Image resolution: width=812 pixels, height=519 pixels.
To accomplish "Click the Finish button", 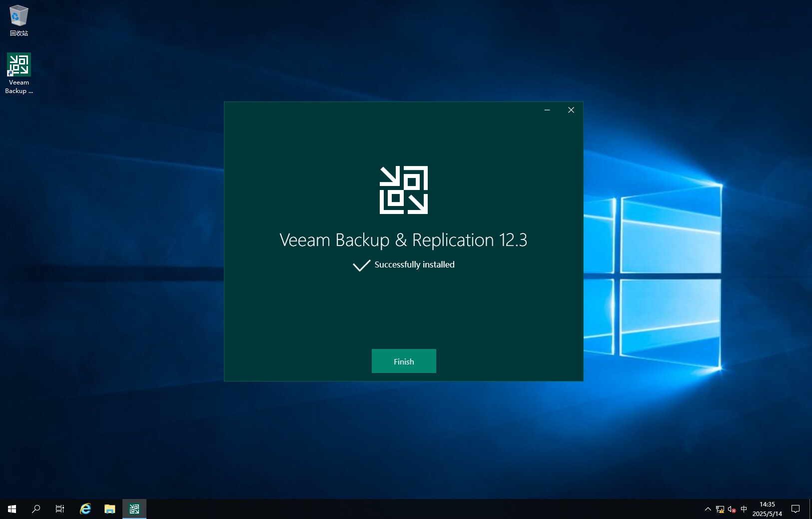I will [403, 361].
